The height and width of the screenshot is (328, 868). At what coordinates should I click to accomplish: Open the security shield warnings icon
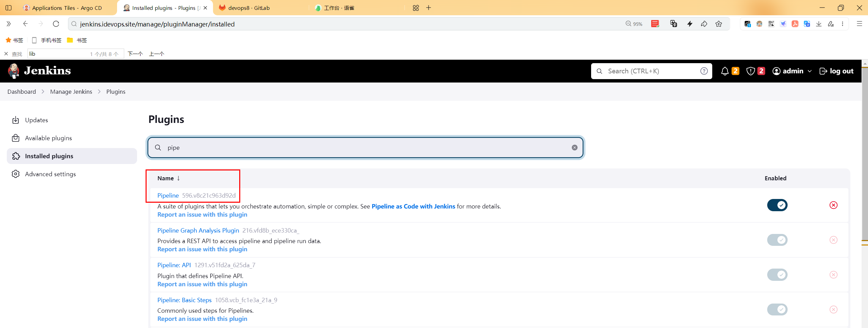[x=750, y=71]
